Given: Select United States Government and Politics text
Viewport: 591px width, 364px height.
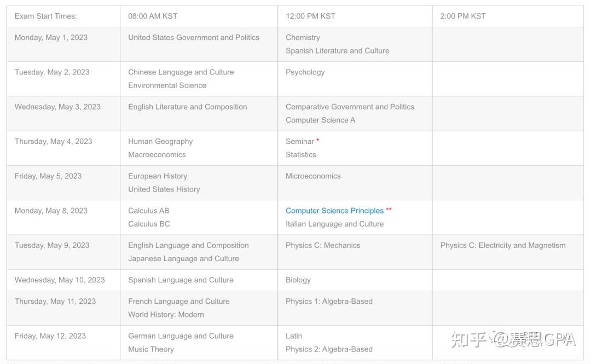Looking at the screenshot, I should 194,38.
